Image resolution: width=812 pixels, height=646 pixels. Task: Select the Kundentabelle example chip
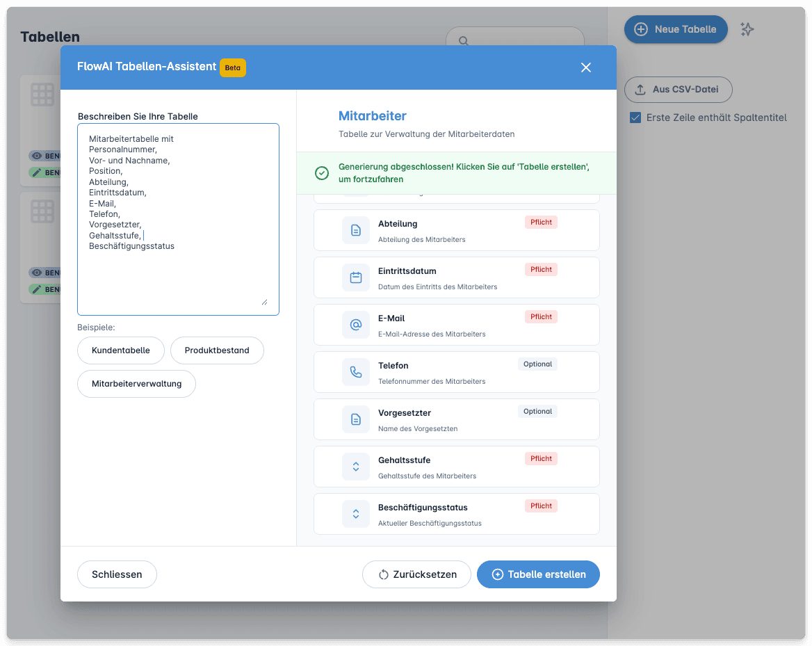click(120, 350)
